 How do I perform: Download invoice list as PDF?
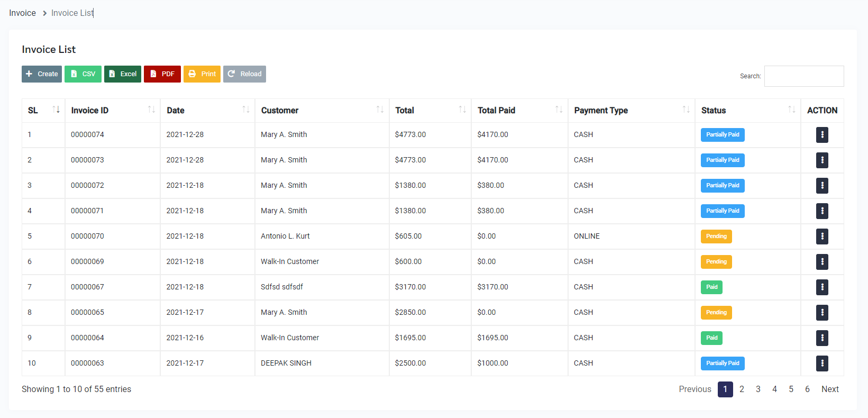coord(162,74)
